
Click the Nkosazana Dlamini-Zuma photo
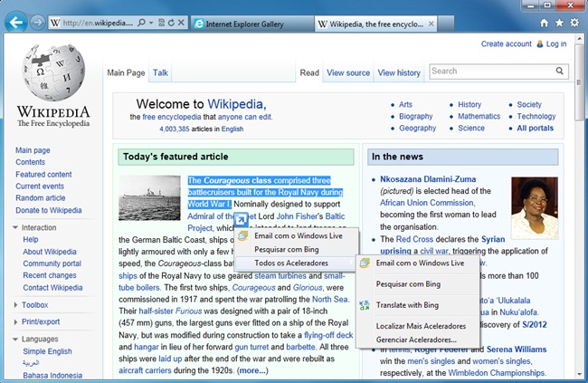(x=535, y=207)
